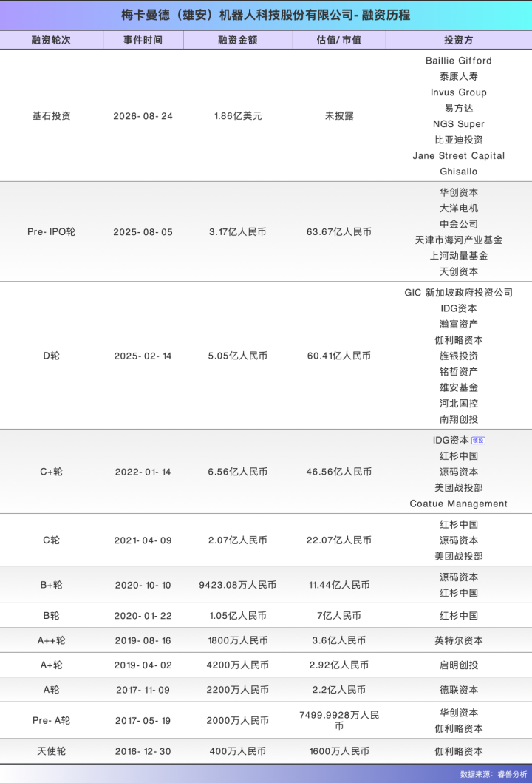Click amount 3.17亿人民币
This screenshot has width=532, height=783.
click(x=238, y=231)
